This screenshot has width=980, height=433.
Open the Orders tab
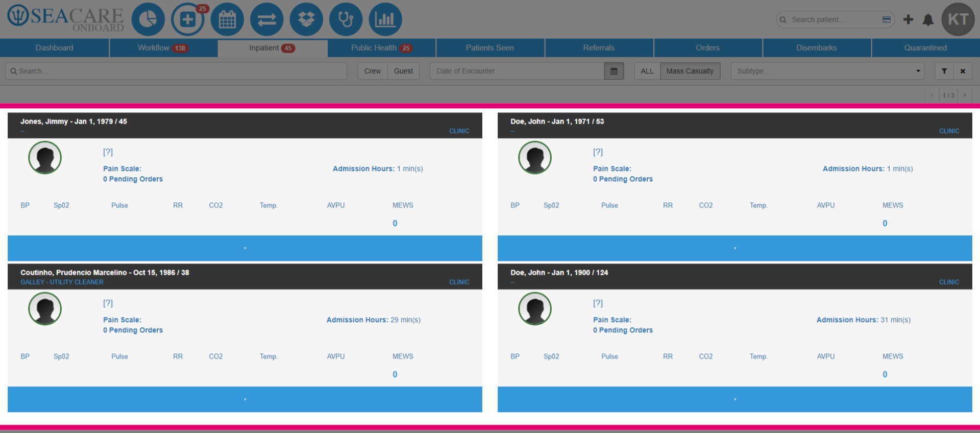[708, 47]
